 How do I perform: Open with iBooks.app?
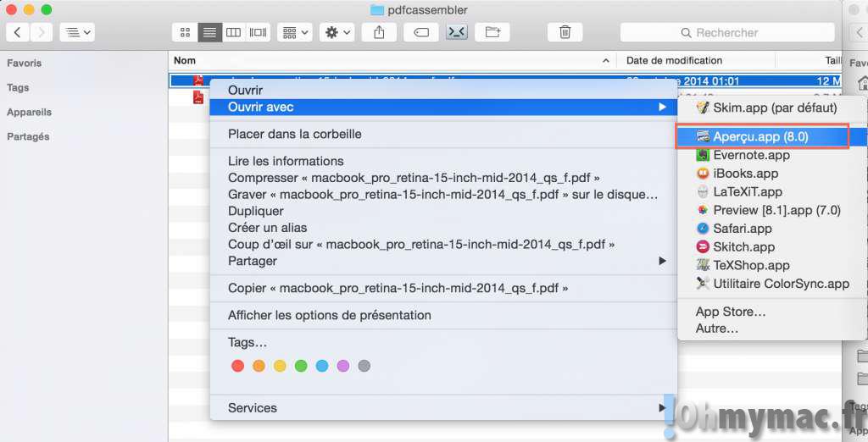click(771, 173)
